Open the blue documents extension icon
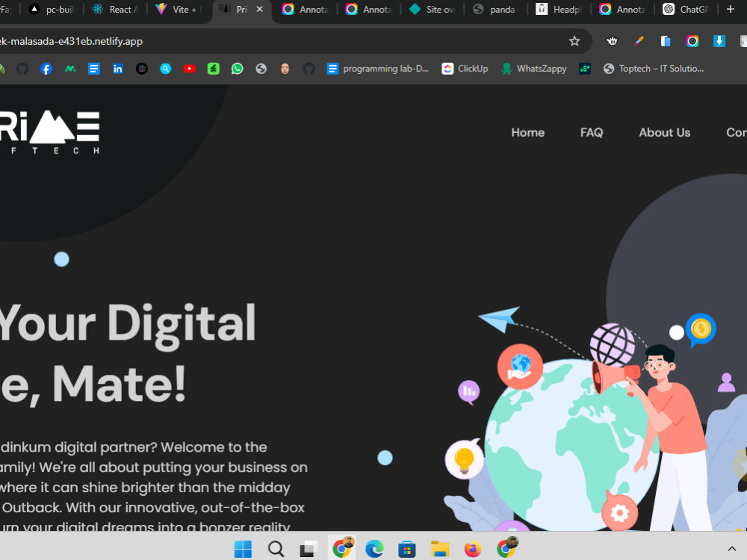747x560 pixels. (x=666, y=41)
